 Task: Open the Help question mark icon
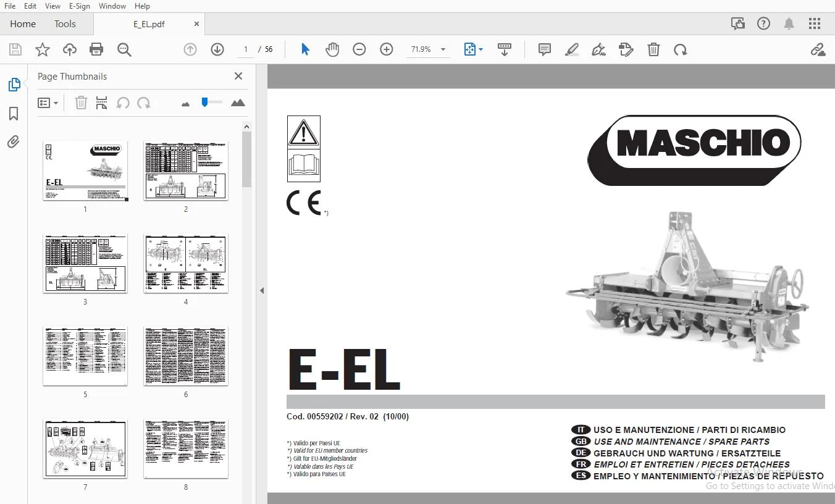click(x=764, y=24)
